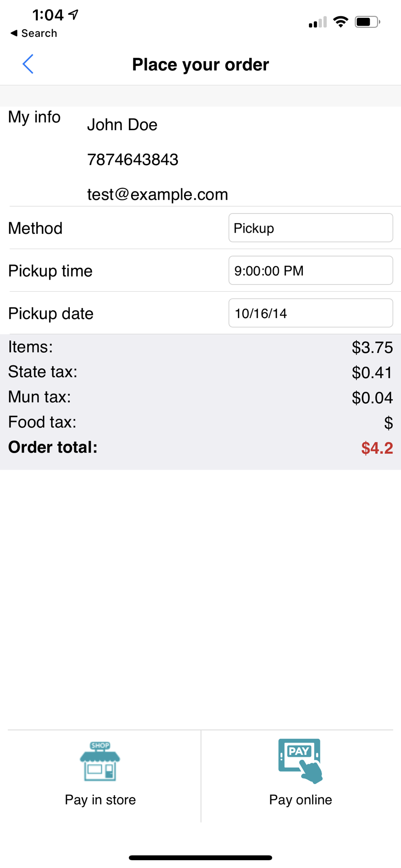Image resolution: width=401 pixels, height=868 pixels.
Task: Tap the Pay online hand icon
Action: pos(300,761)
